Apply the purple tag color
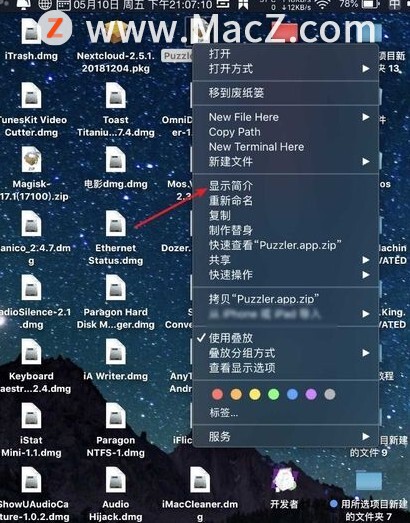Viewport: 410px width, 523px height. pos(311,394)
